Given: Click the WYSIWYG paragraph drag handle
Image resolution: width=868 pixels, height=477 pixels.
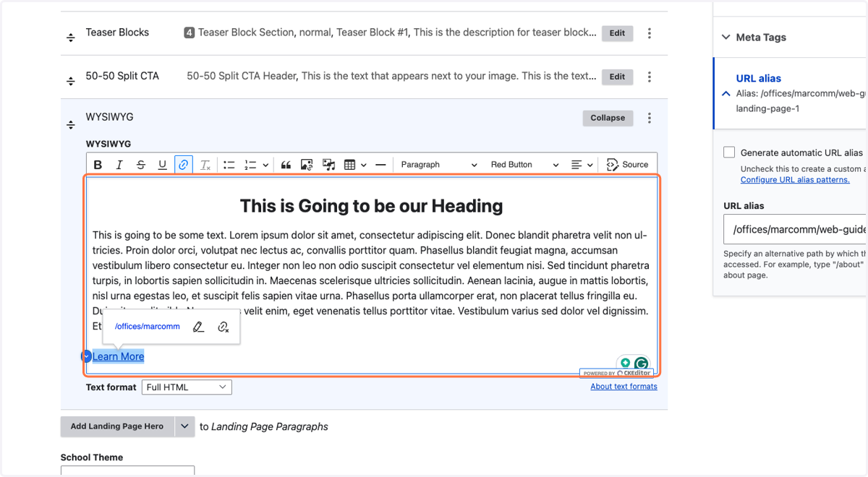Looking at the screenshot, I should tap(71, 125).
